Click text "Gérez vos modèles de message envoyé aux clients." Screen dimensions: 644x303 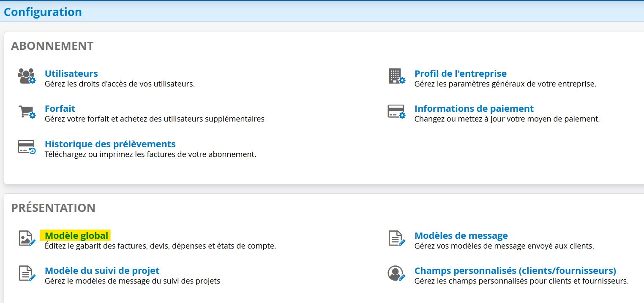[x=504, y=246]
